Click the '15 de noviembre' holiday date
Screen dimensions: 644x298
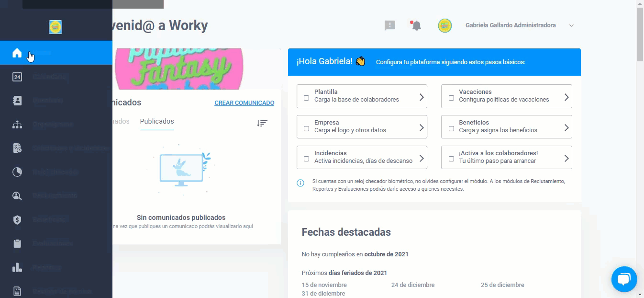coord(324,285)
